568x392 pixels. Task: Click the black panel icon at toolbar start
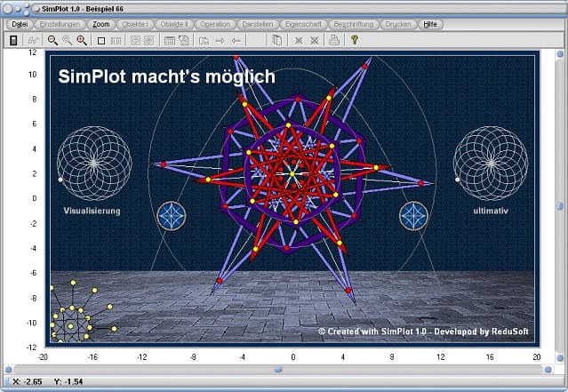tap(13, 40)
